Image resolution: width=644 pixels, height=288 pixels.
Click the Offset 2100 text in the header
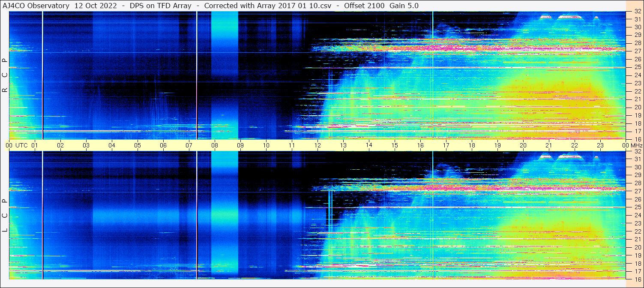tap(364, 6)
